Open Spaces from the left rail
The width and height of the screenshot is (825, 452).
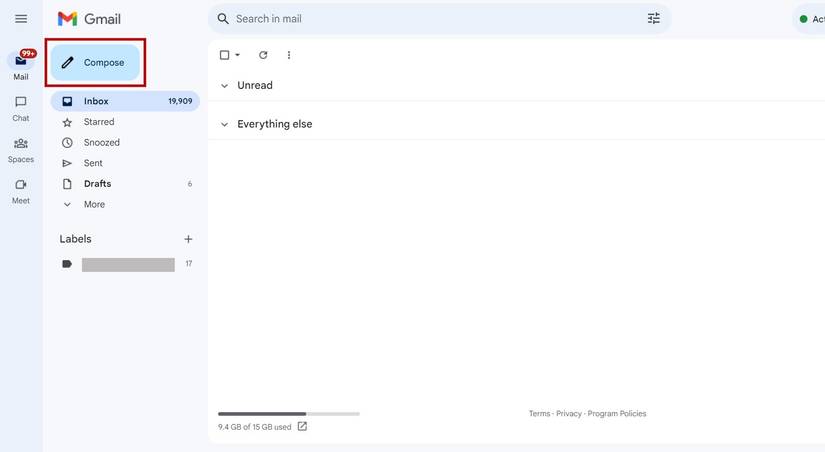coord(21,149)
